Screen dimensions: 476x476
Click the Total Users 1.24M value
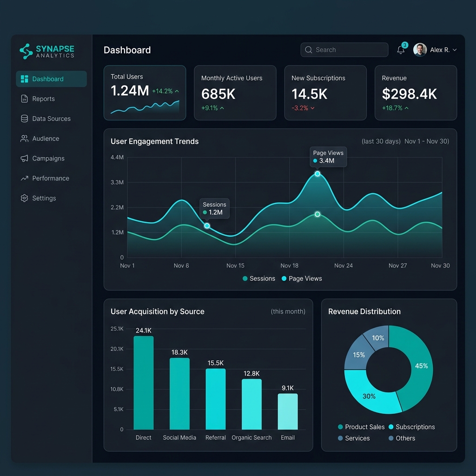pos(130,91)
